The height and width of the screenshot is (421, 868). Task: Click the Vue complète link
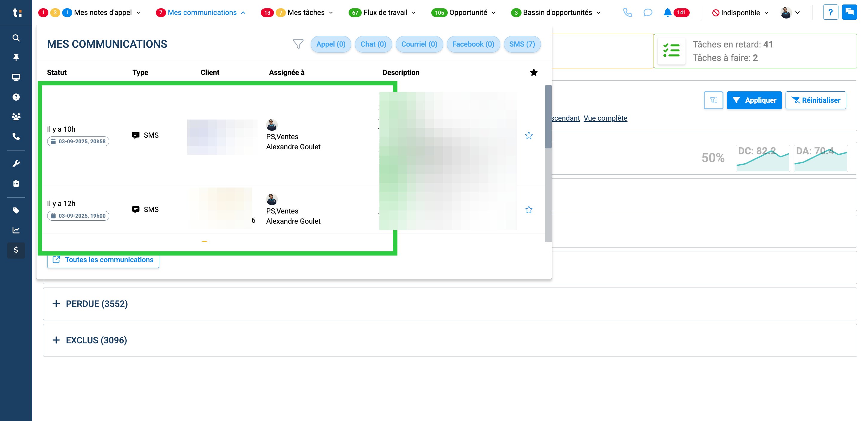[x=605, y=118]
